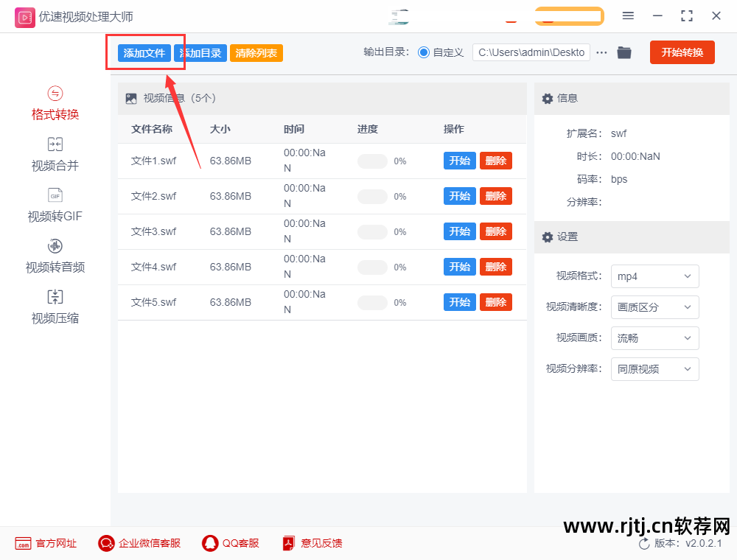Delete 文件2.swf from the list
Image resolution: width=737 pixels, height=560 pixels.
click(496, 196)
